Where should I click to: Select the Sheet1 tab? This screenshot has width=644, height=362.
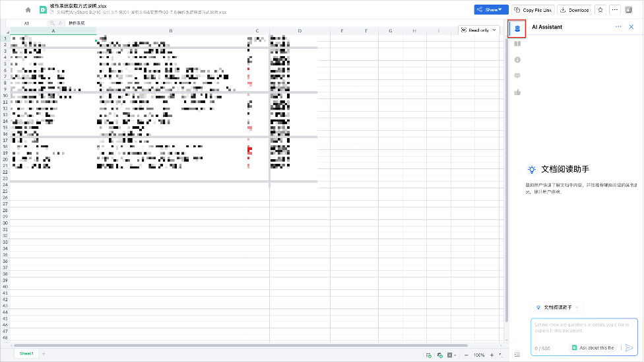[x=26, y=354]
